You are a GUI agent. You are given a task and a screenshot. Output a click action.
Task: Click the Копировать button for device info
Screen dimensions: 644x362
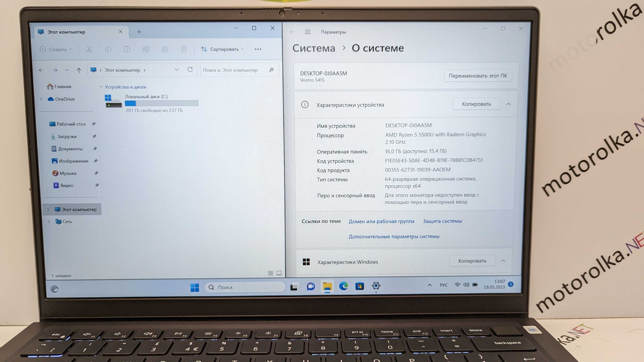click(x=475, y=104)
